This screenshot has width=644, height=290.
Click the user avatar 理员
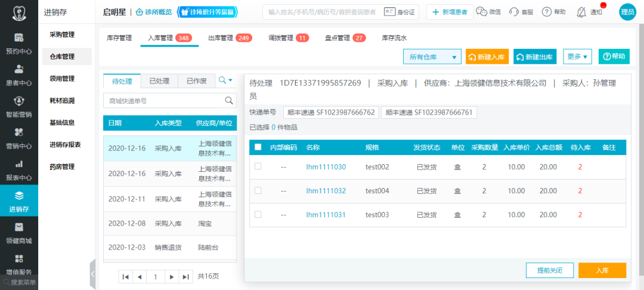tap(627, 12)
